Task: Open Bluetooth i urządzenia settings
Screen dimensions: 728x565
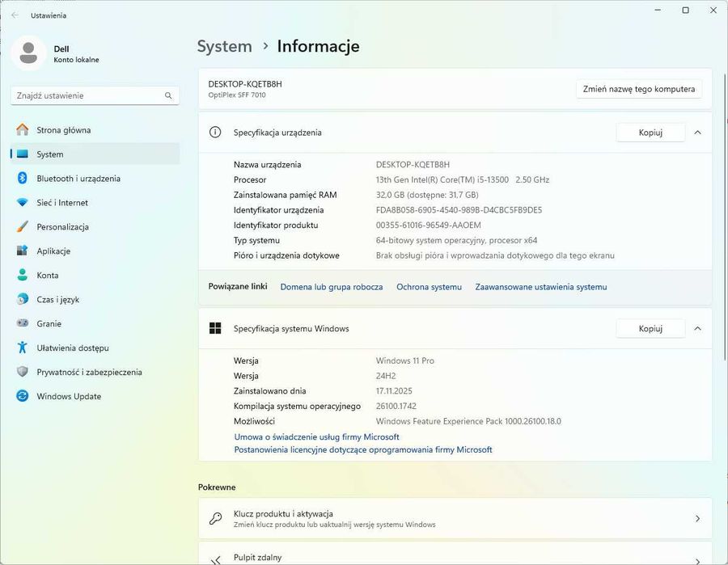Action: coord(78,179)
